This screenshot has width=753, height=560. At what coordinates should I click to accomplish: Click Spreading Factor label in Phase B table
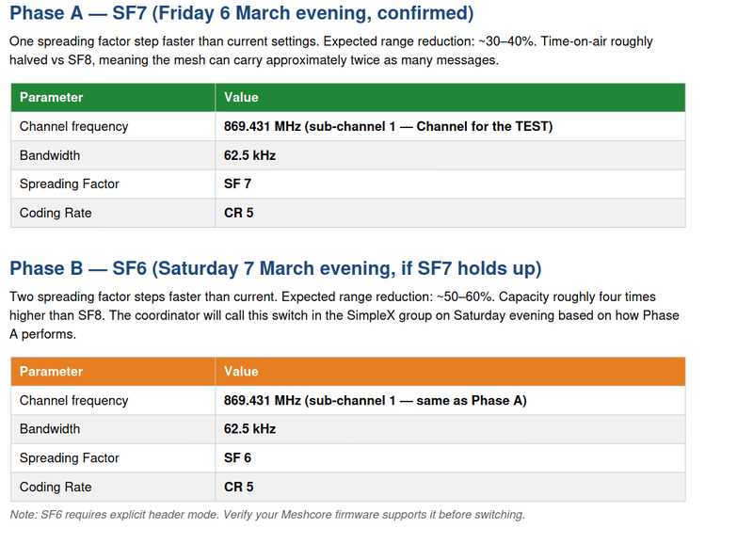(70, 457)
